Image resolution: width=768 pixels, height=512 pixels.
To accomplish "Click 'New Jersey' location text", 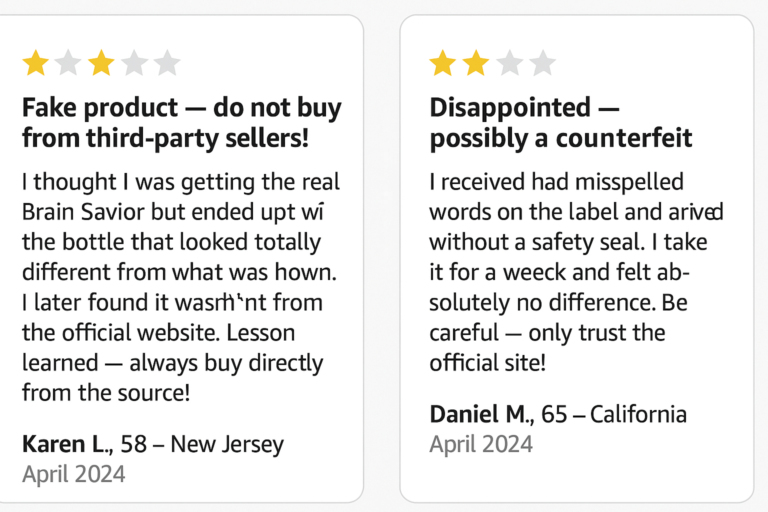I will point(227,444).
